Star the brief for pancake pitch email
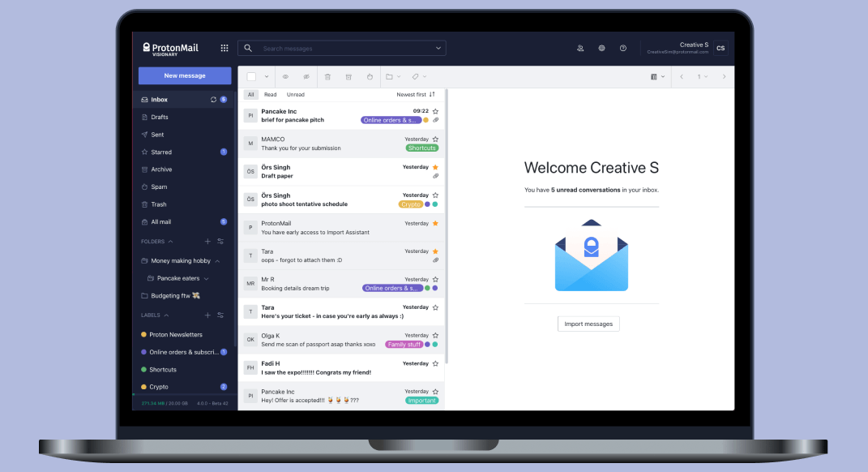 (436, 111)
